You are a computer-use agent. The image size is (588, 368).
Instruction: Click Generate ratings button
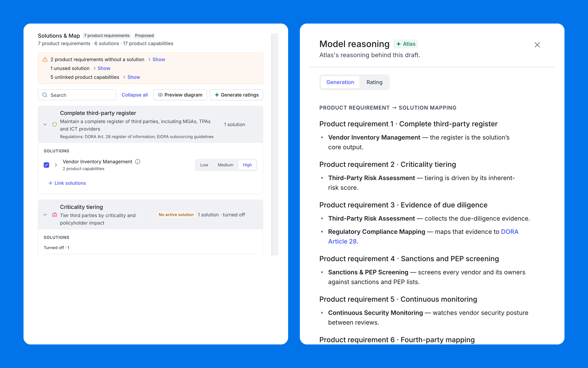[x=236, y=95]
